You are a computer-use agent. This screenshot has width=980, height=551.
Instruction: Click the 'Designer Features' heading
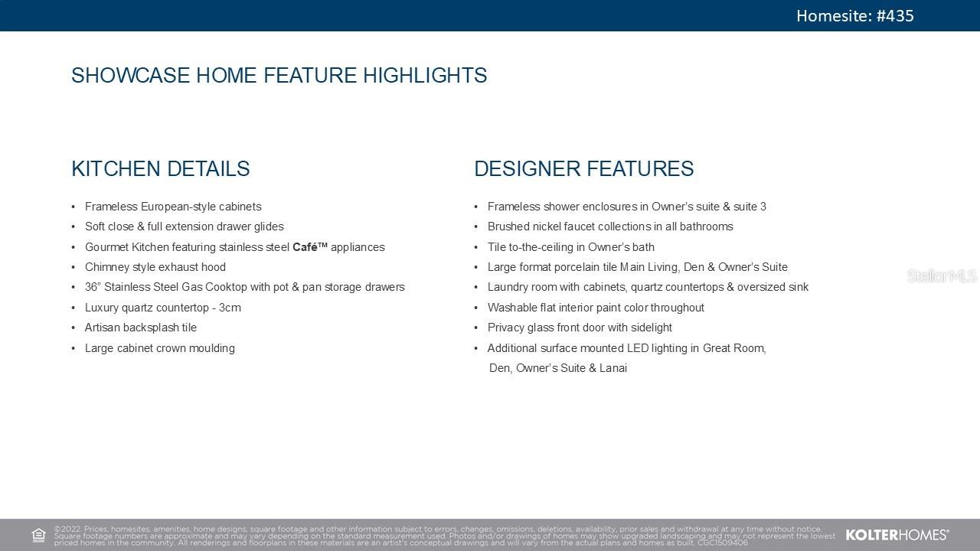584,168
